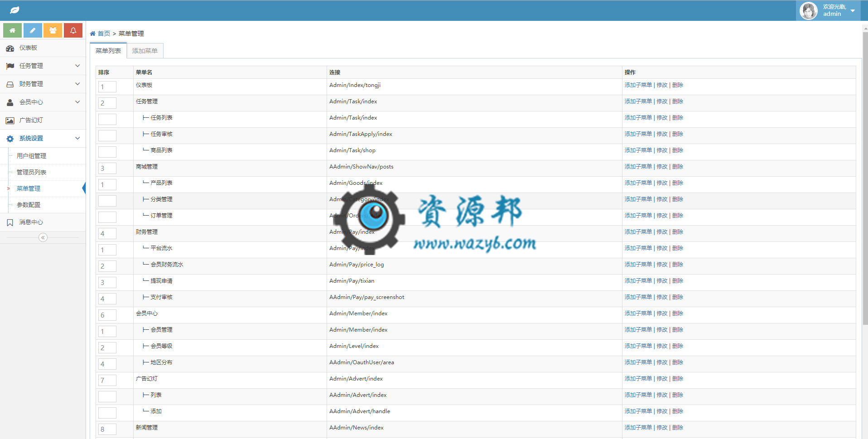The height and width of the screenshot is (439, 868).
Task: Click the 财务管理 drive icon
Action: click(10, 84)
